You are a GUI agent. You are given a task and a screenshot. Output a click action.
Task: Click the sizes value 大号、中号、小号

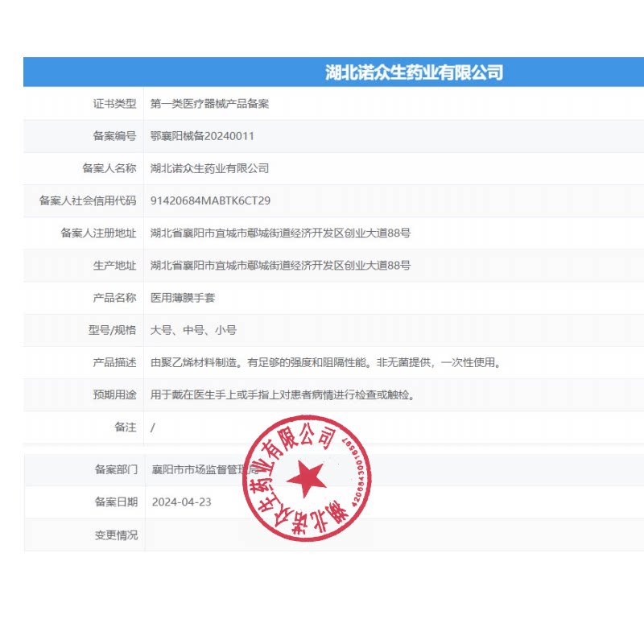point(193,330)
